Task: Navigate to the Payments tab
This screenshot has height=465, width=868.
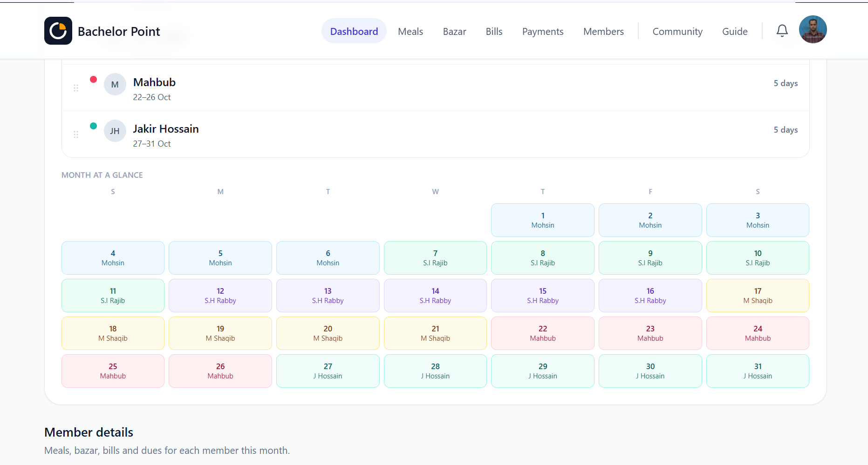Action: click(x=543, y=31)
